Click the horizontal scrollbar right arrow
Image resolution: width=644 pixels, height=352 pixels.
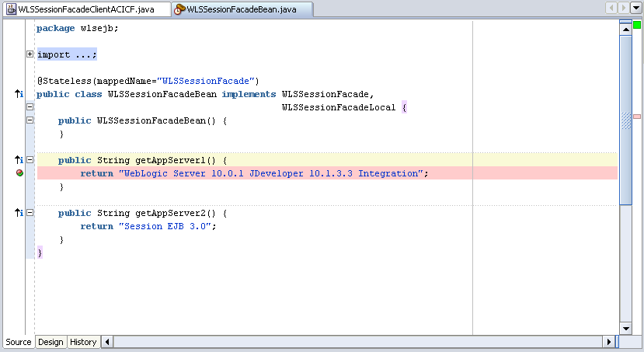coord(609,342)
